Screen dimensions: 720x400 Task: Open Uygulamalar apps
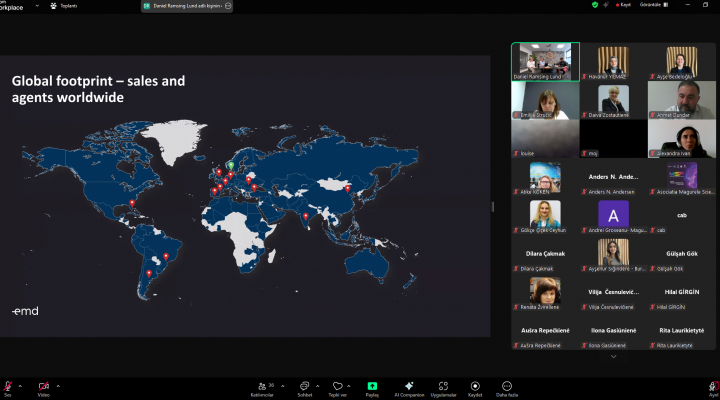(x=443, y=387)
